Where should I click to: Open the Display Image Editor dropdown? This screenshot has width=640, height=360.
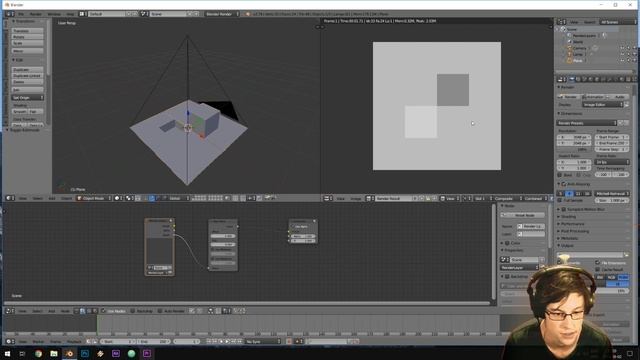tap(603, 105)
